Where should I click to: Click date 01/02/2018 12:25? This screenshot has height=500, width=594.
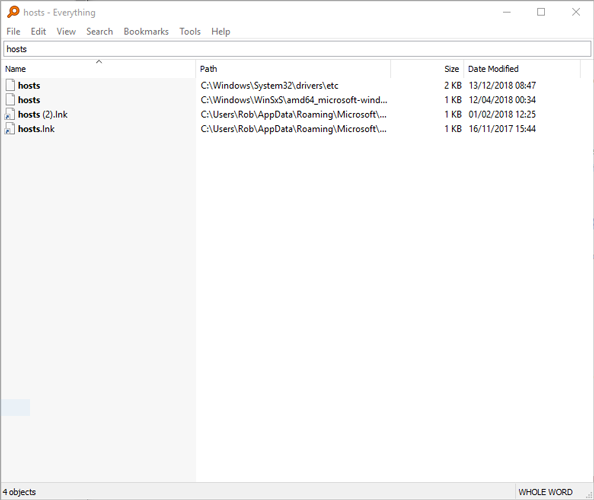pos(502,114)
